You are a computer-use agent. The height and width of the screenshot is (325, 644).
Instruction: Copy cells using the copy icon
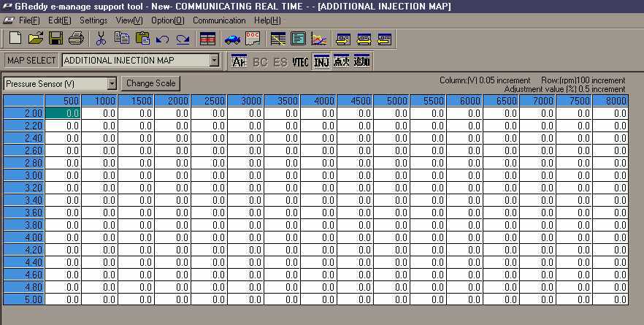122,39
